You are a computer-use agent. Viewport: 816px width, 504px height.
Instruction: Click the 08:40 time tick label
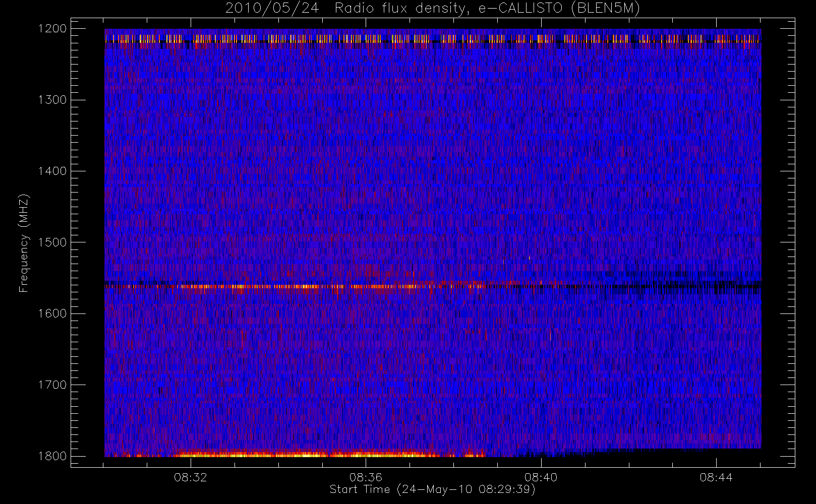541,477
